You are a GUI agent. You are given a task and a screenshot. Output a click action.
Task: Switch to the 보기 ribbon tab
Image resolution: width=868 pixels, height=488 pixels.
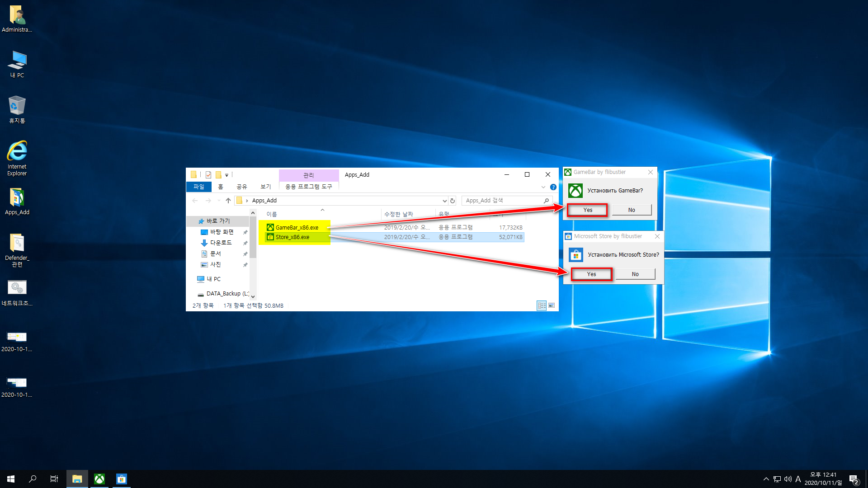tap(265, 187)
